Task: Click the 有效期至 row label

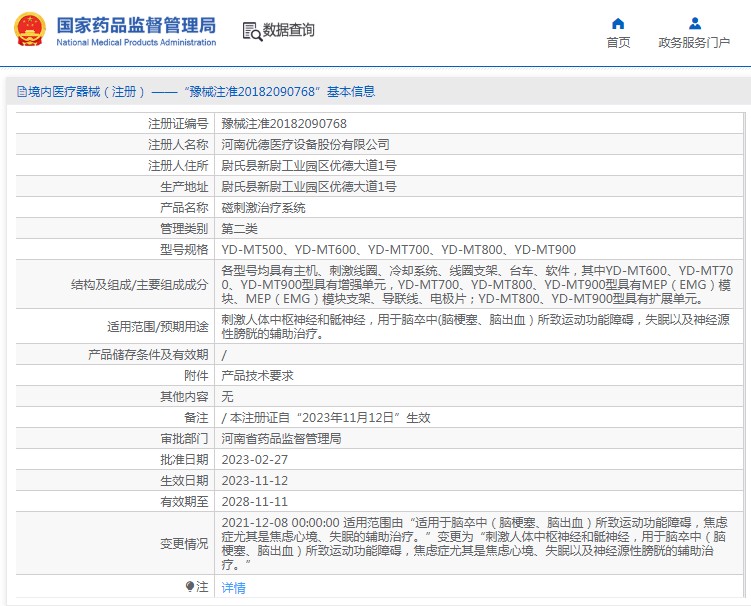Action: point(184,502)
